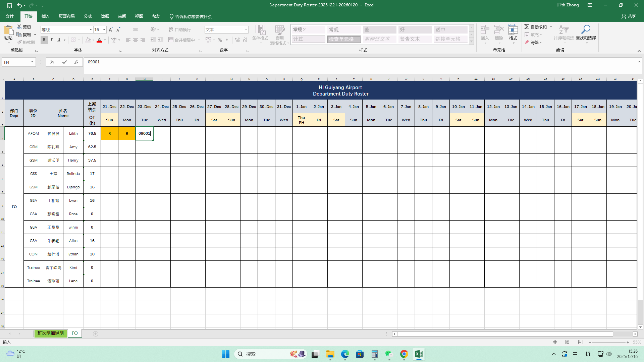Expand the number format combo box
This screenshot has width=644, height=362.
246,30
